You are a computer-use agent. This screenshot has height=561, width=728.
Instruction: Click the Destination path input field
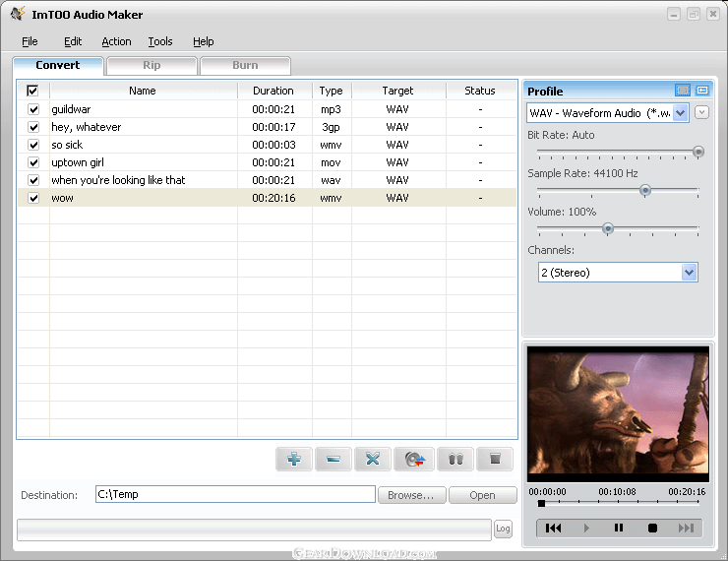(x=235, y=494)
